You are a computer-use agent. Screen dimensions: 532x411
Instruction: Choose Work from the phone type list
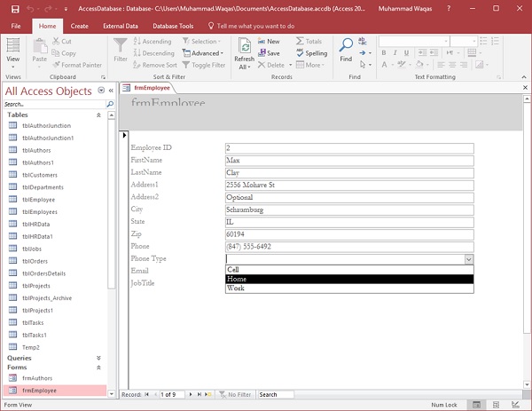349,288
